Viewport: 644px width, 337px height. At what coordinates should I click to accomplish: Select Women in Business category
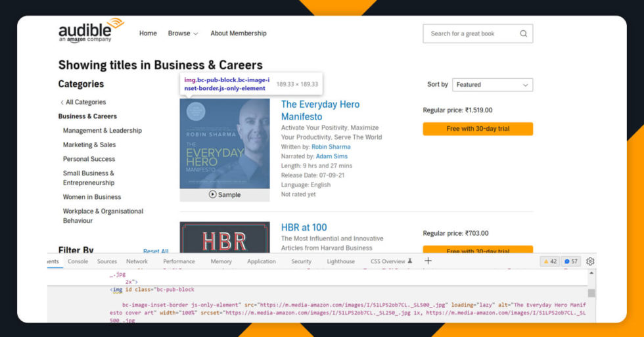tap(92, 197)
